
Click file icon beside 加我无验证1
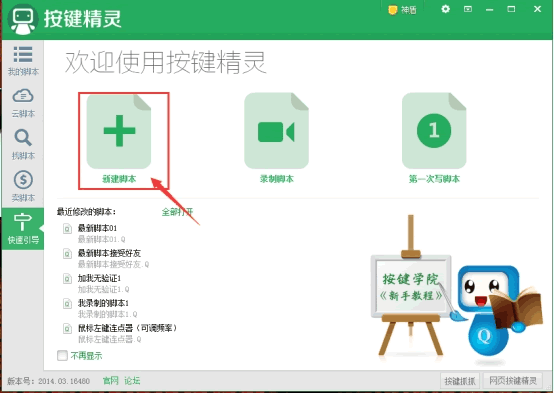pos(67,279)
